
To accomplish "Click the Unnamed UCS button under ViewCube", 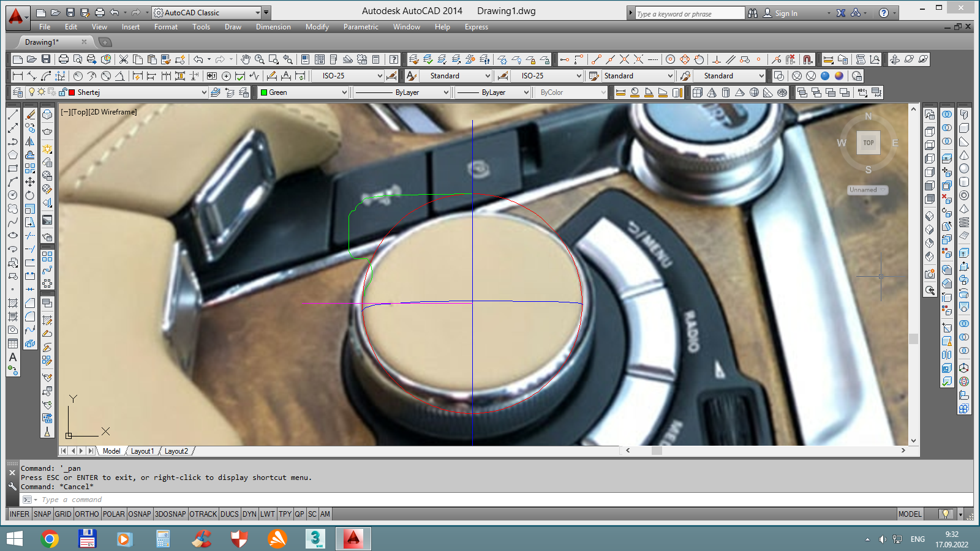I will click(868, 190).
